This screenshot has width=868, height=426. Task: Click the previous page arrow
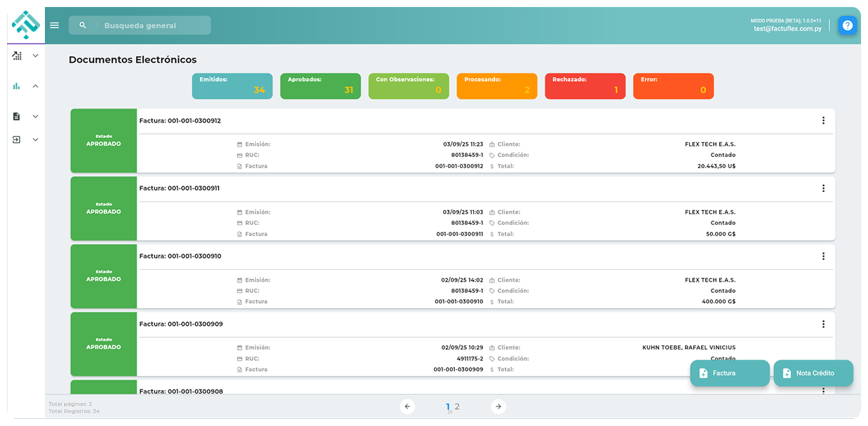[x=407, y=406]
